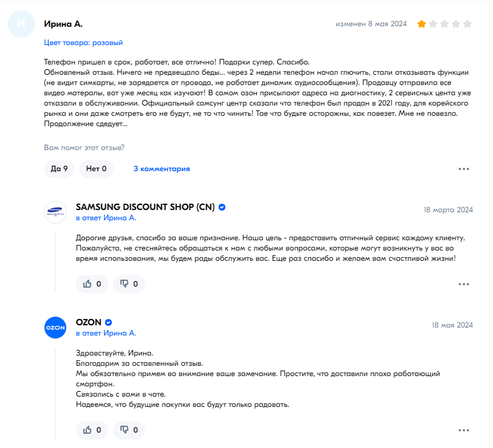493x448 pixels.
Task: Click verified checkmark beside OZON name
Action: [x=108, y=322]
